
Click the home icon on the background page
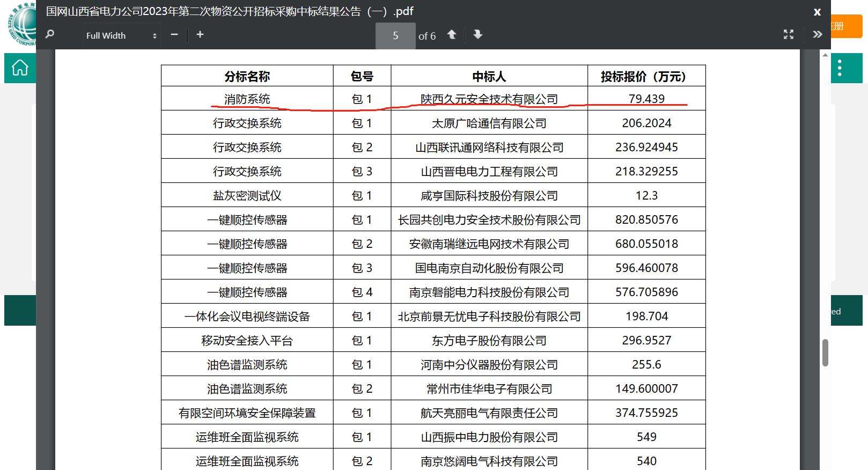(20, 68)
